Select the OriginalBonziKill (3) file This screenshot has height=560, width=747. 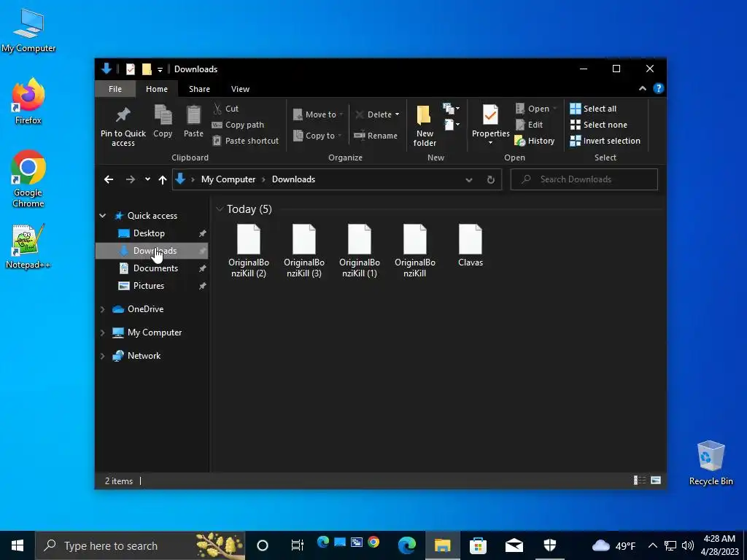(304, 251)
